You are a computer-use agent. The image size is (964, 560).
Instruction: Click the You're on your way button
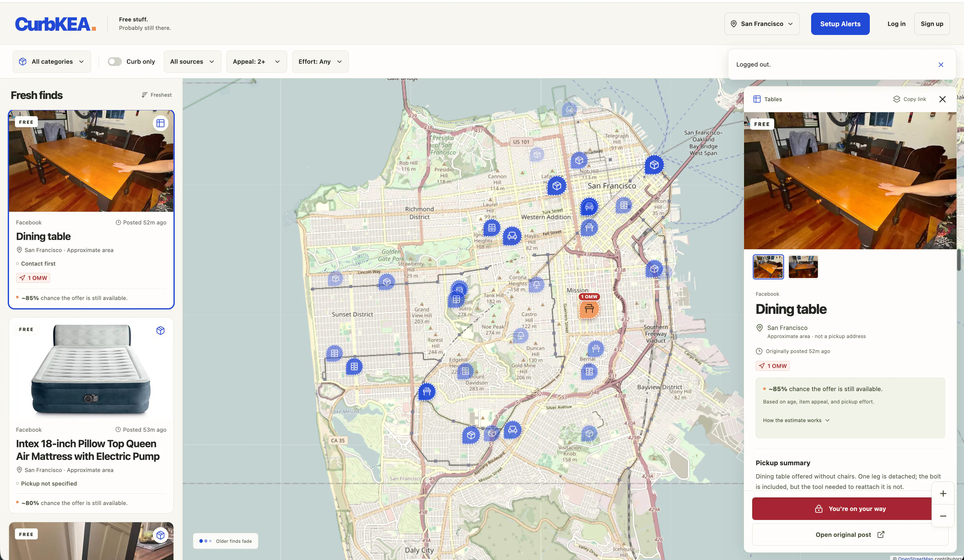pos(842,509)
